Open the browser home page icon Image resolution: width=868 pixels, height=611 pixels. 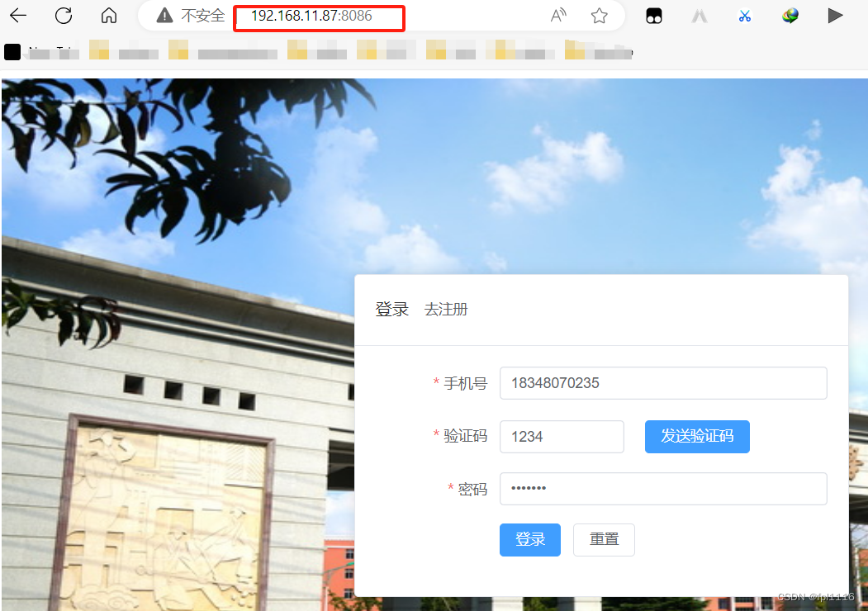tap(109, 16)
